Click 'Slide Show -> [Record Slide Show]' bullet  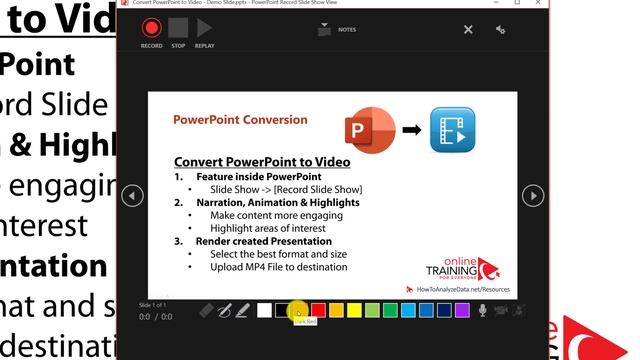[286, 189]
